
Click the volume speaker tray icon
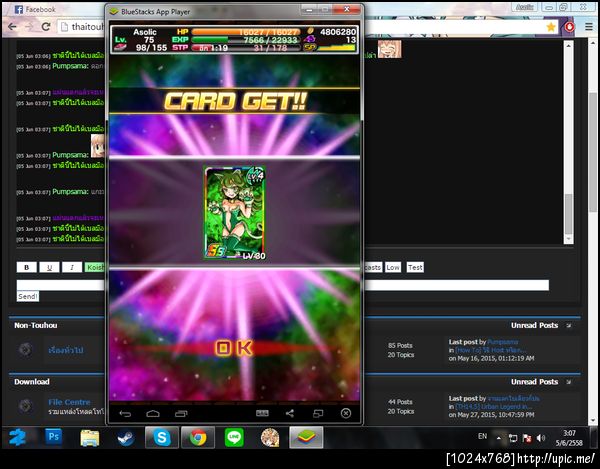pos(541,438)
